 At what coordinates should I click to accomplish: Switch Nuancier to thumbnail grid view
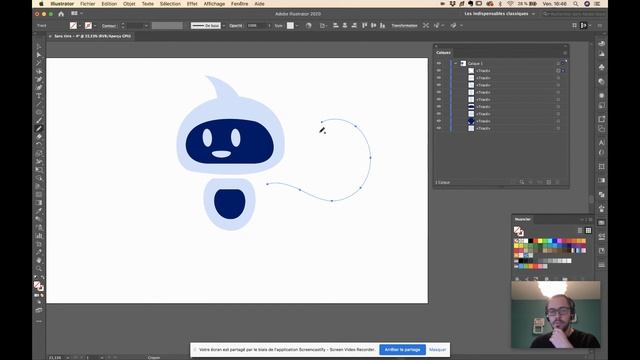coord(588,230)
